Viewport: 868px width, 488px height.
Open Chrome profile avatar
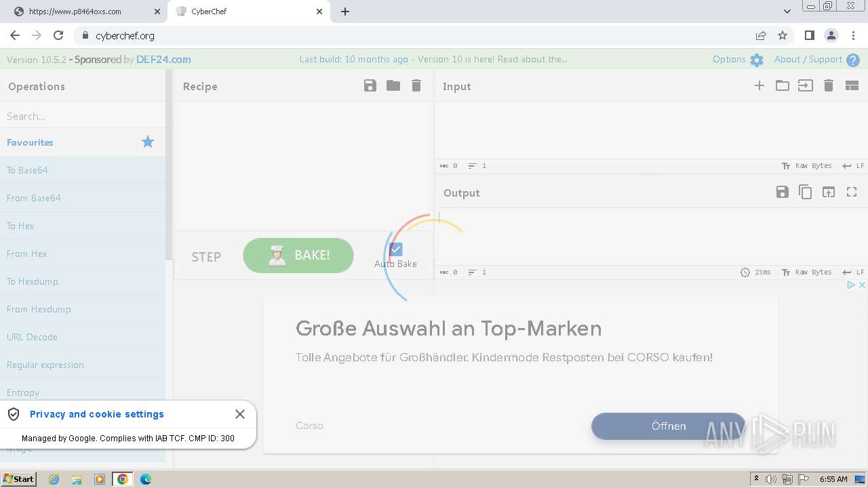(x=831, y=35)
